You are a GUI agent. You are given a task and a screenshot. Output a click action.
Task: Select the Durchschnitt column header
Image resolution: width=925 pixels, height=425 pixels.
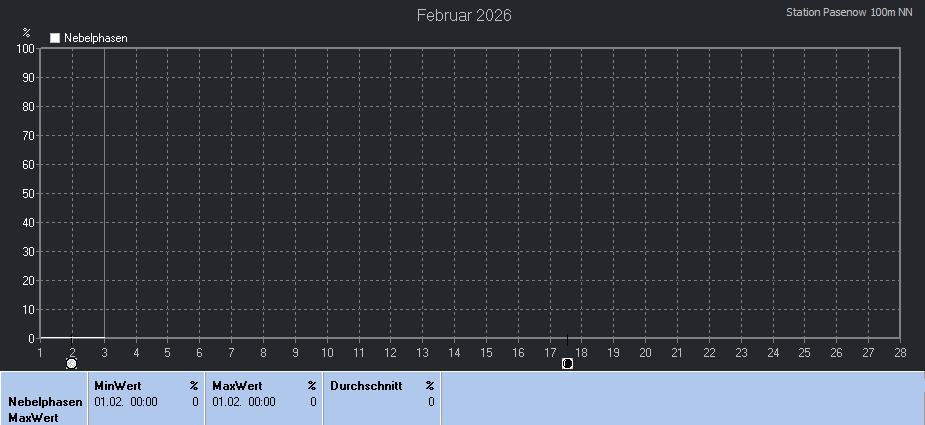pos(366,385)
